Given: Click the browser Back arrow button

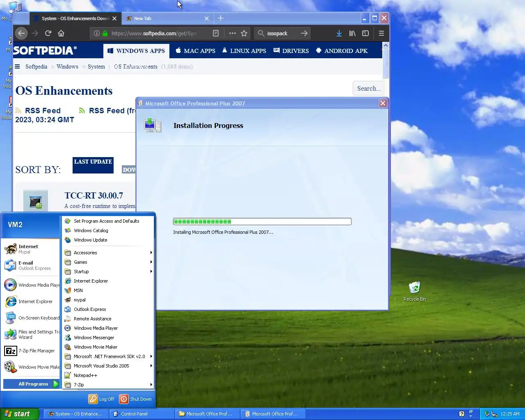Looking at the screenshot, I should pyautogui.click(x=22, y=33).
